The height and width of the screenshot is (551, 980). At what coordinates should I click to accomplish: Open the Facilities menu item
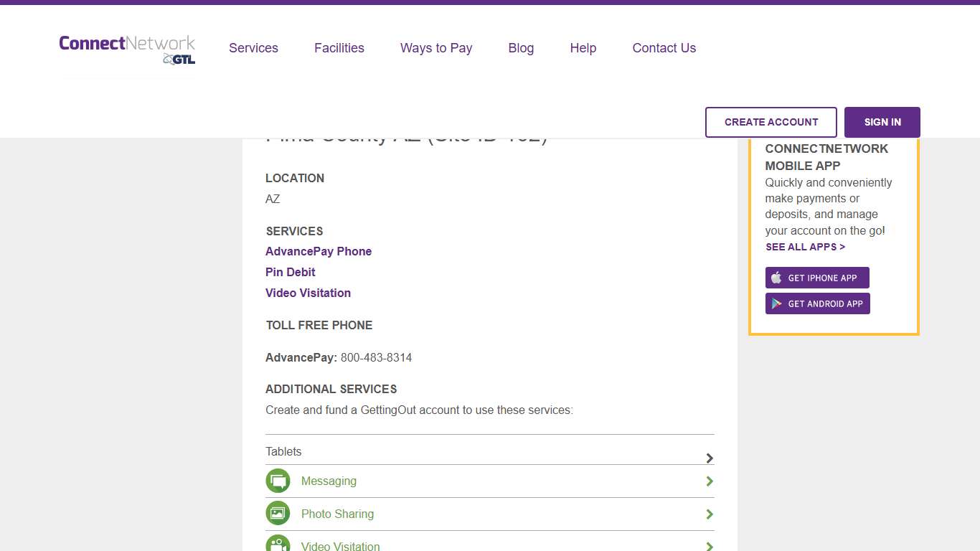(x=339, y=48)
